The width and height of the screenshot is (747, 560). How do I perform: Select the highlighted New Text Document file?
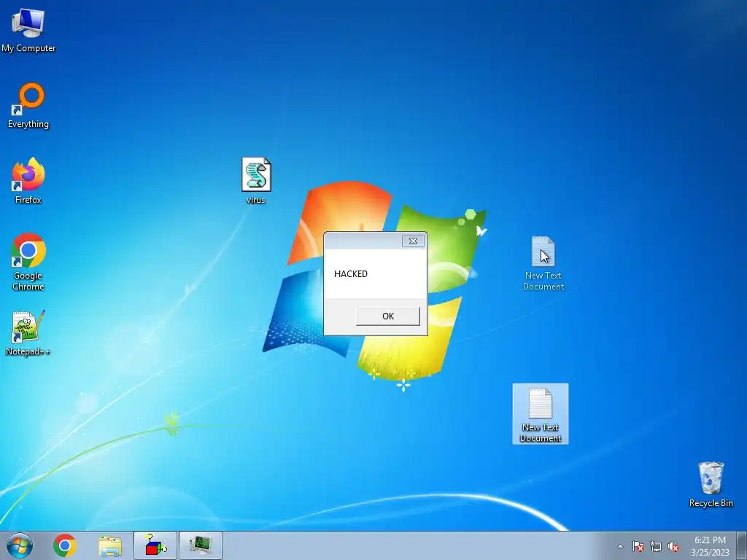(x=541, y=414)
